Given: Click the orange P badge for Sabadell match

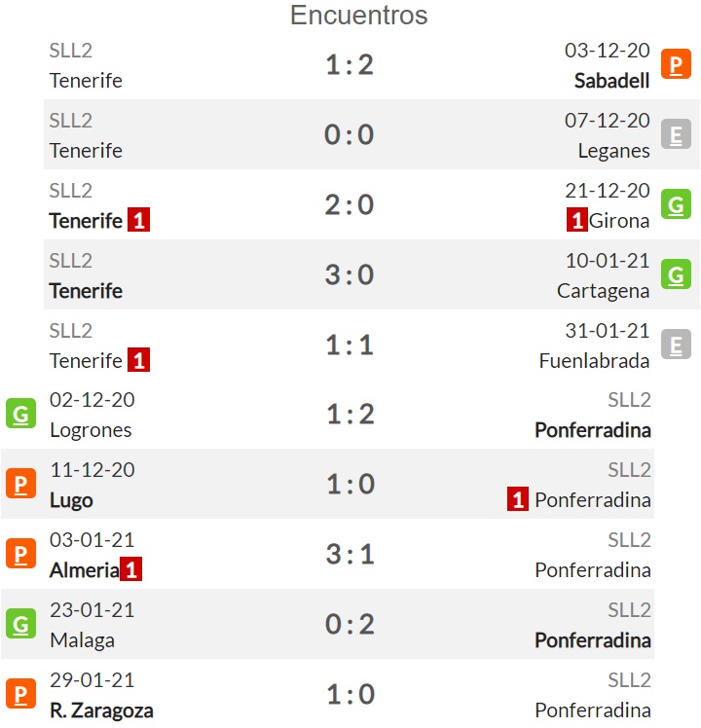Looking at the screenshot, I should pyautogui.click(x=676, y=64).
